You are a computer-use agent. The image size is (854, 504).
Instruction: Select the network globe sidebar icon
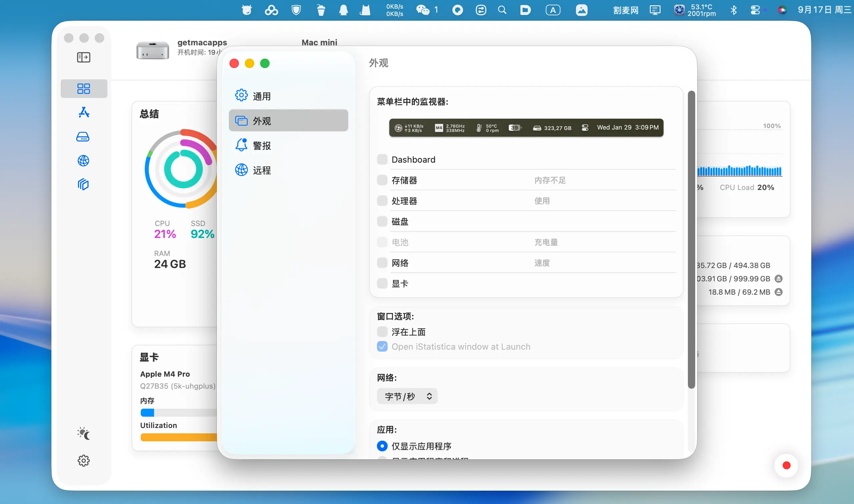[x=83, y=161]
